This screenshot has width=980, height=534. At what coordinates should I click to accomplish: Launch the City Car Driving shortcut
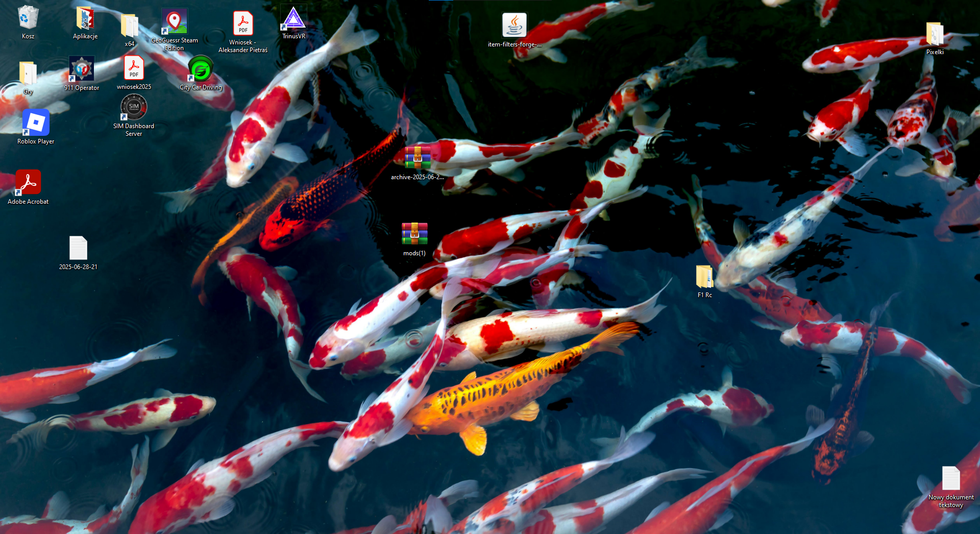[x=201, y=69]
